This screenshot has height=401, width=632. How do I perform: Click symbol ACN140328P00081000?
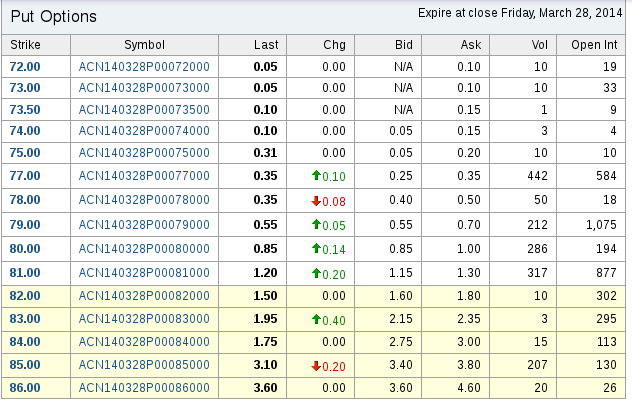click(144, 273)
